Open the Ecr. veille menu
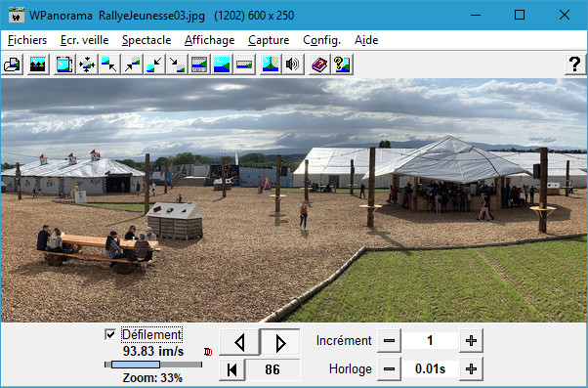The image size is (588, 388). [x=84, y=40]
